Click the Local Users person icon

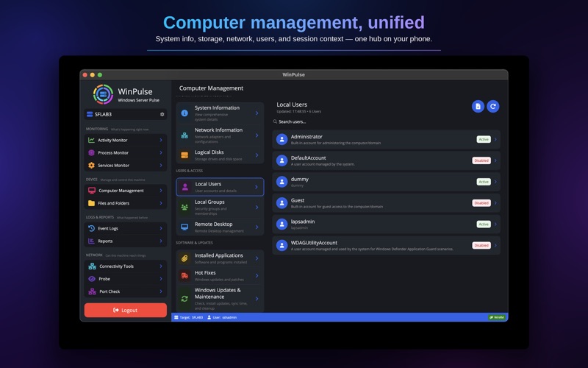(x=185, y=187)
